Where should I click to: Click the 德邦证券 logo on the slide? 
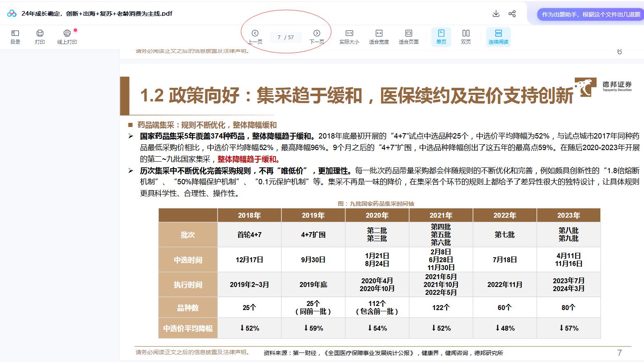pos(603,87)
